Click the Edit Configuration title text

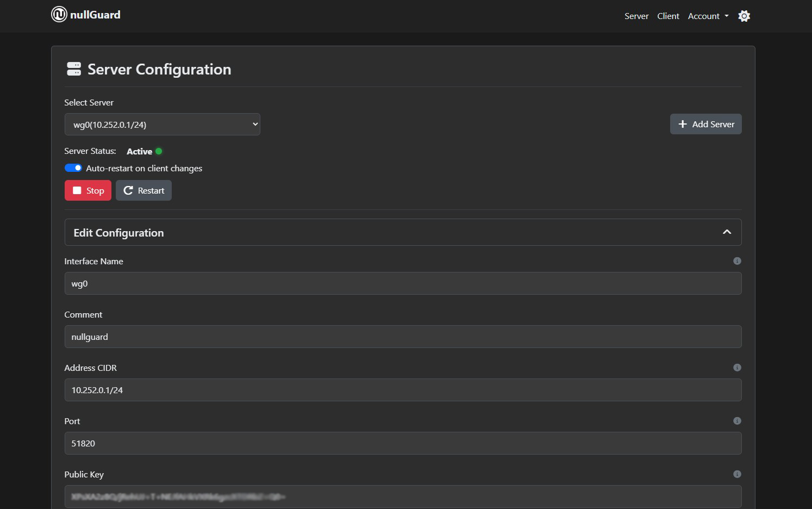118,233
